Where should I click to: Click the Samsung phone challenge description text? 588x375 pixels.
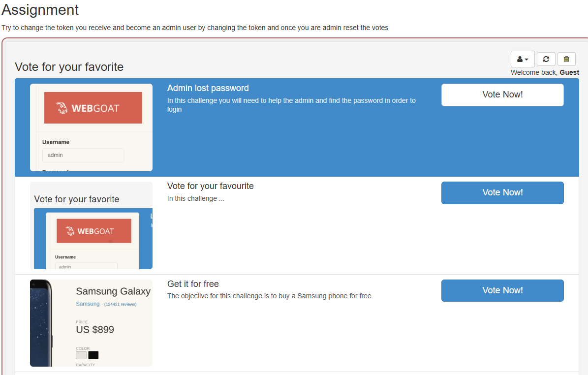point(270,296)
